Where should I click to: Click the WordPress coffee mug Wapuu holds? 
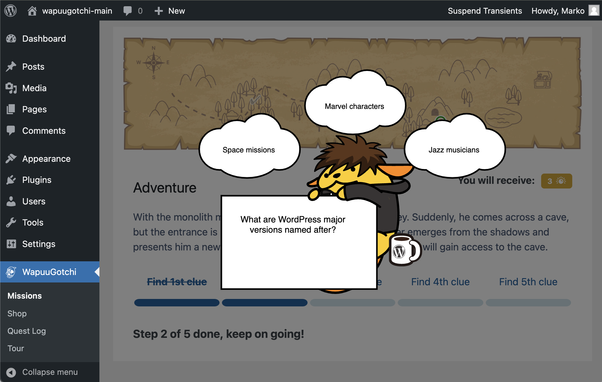[x=405, y=250]
